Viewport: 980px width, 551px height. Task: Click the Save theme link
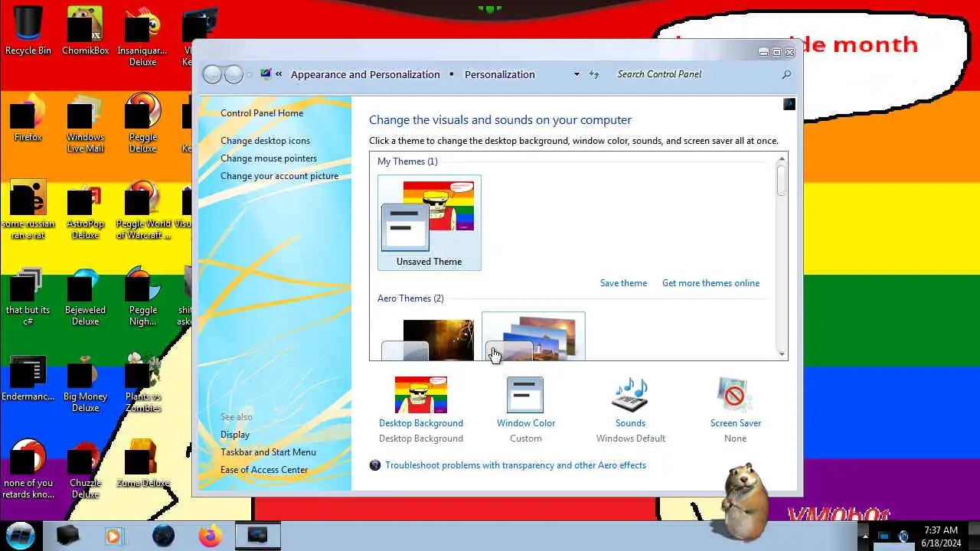click(623, 283)
